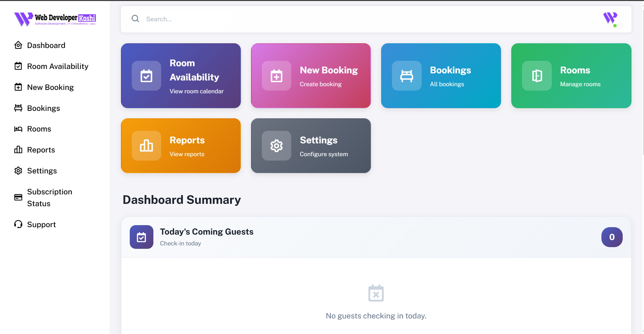
Task: Open Dashboard in the sidebar
Action: tap(46, 45)
